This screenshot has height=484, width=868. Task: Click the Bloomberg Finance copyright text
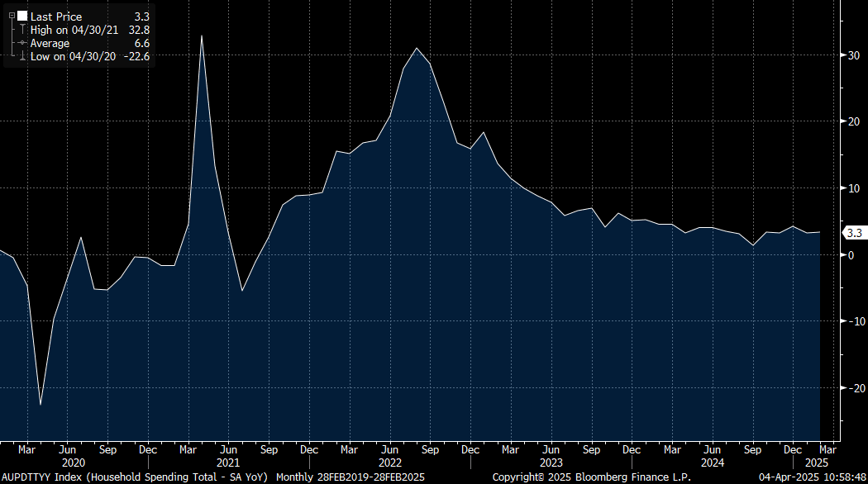coord(591,477)
